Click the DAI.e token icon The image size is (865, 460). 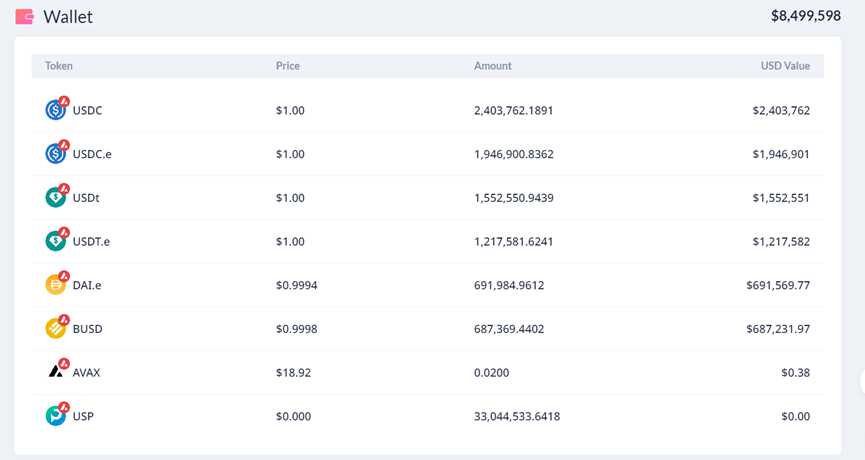coord(56,285)
